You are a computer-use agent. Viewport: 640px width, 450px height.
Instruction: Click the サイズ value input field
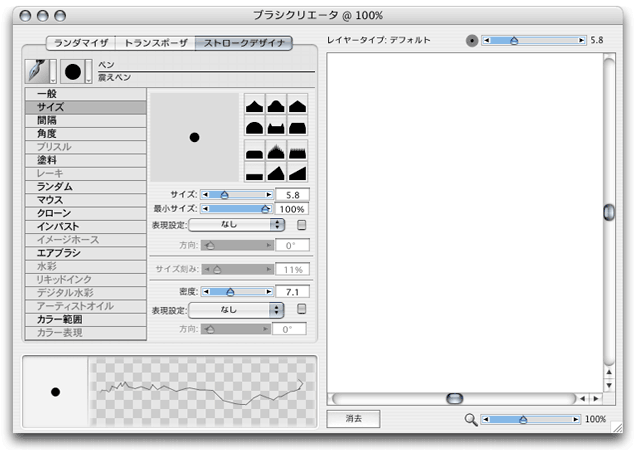point(291,195)
